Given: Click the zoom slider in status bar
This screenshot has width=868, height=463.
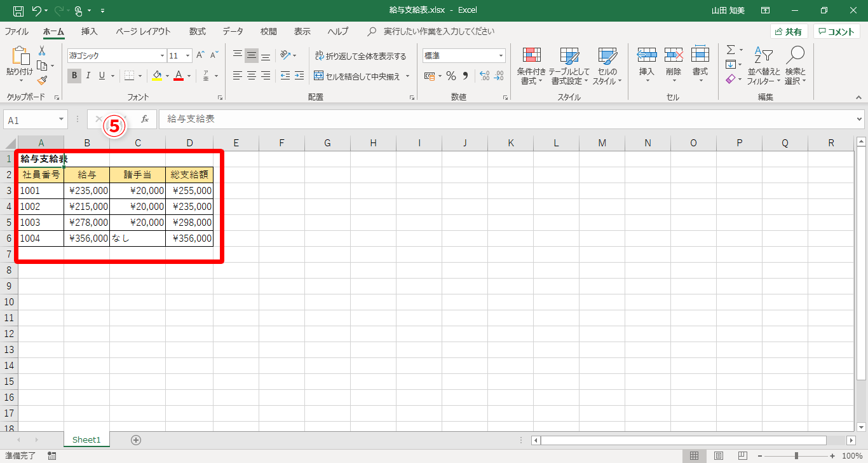Looking at the screenshot, I should (797, 455).
